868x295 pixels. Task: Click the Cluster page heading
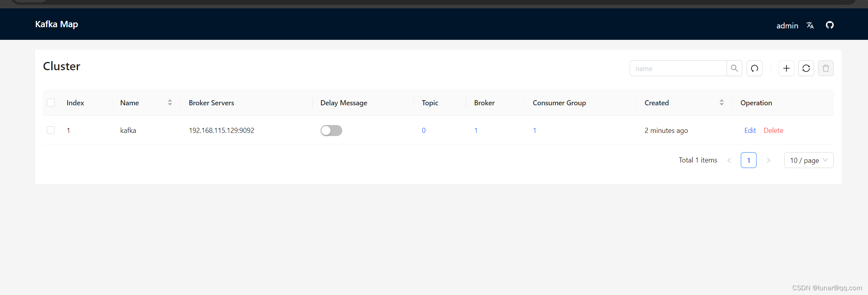[61, 66]
